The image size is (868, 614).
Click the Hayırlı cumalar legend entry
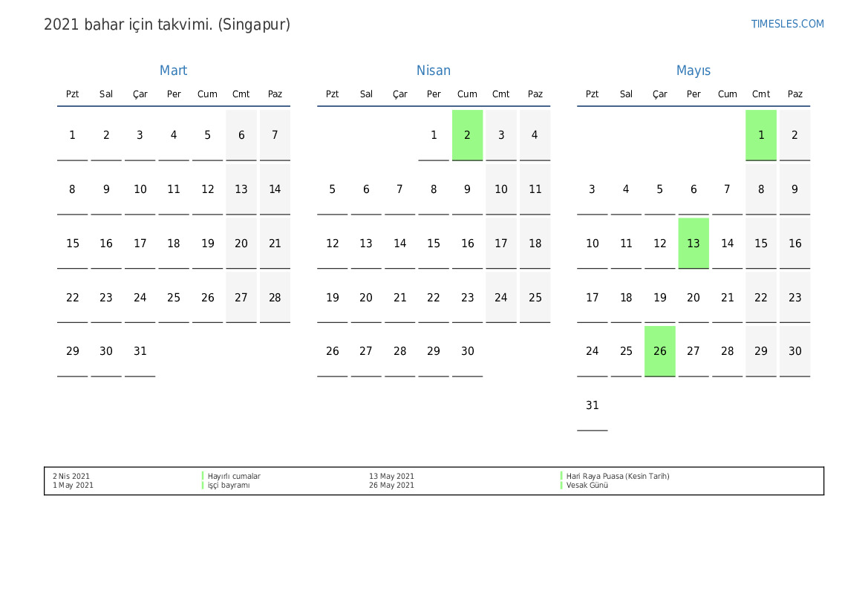pos(234,477)
